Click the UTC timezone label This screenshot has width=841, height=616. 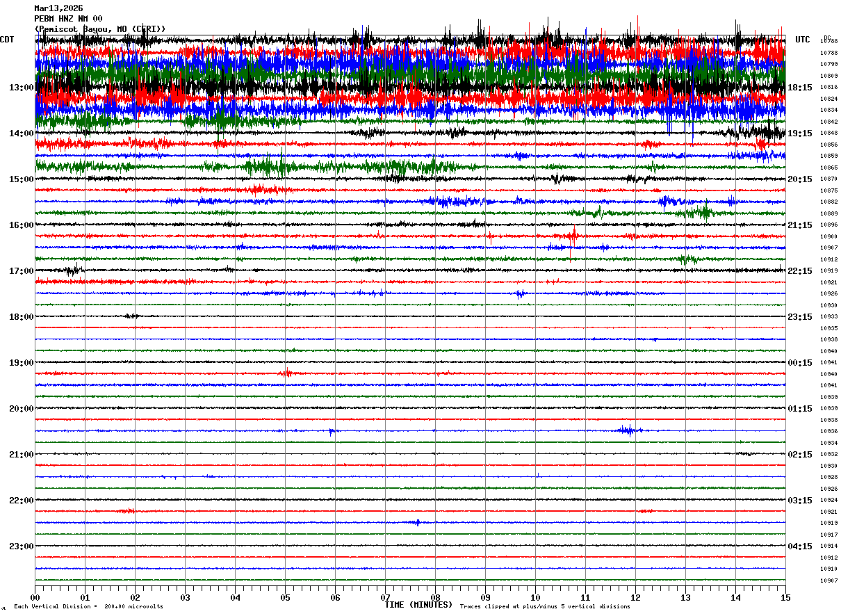tap(803, 40)
